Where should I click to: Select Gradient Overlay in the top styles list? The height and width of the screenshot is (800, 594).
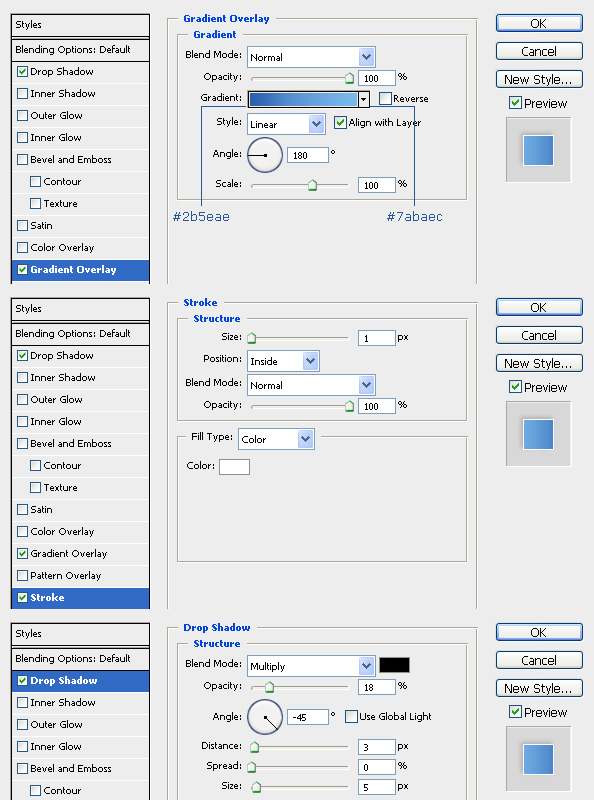click(81, 269)
